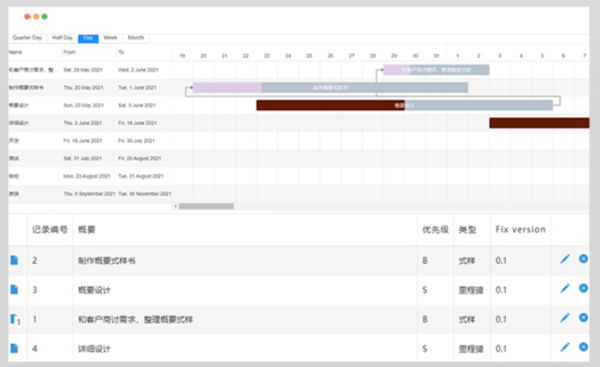Click the lavender progress bar in the second Gantt row
Screen dimensions: 600x367
click(x=227, y=88)
